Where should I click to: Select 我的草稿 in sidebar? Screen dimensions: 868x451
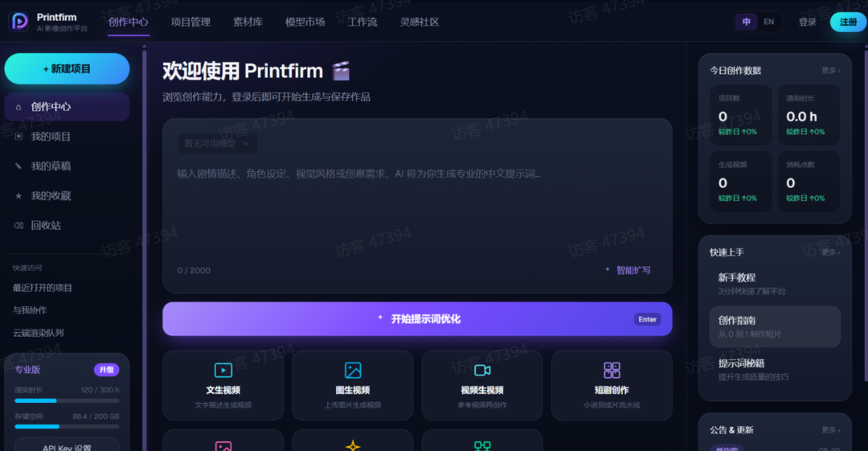[x=67, y=166]
